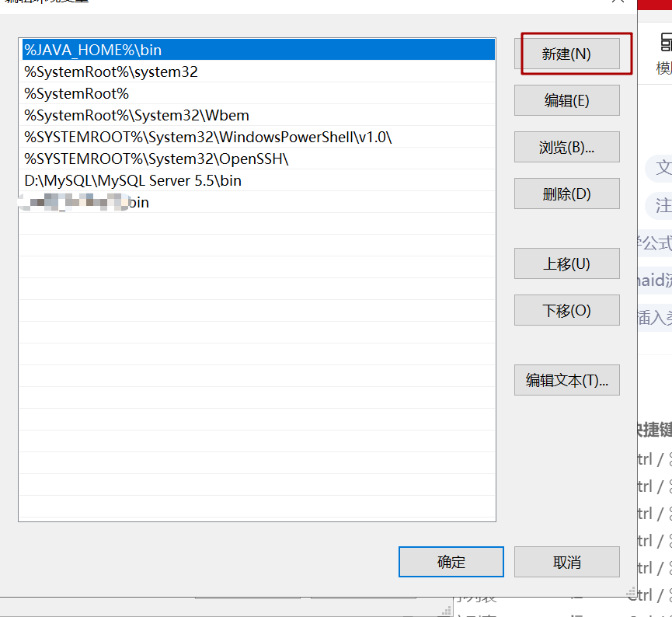Open 浏览(B)... folder browser
This screenshot has height=617, width=672.
[566, 147]
